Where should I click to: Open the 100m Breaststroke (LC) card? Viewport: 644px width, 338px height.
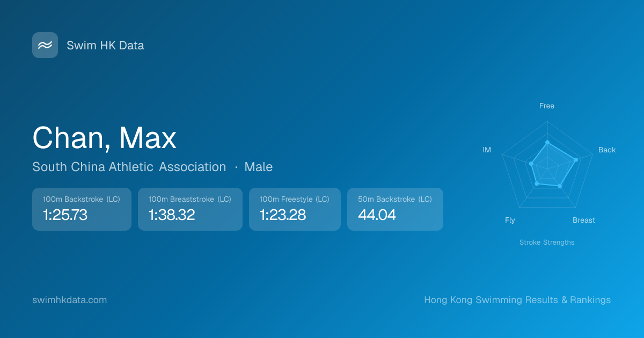[x=190, y=209]
